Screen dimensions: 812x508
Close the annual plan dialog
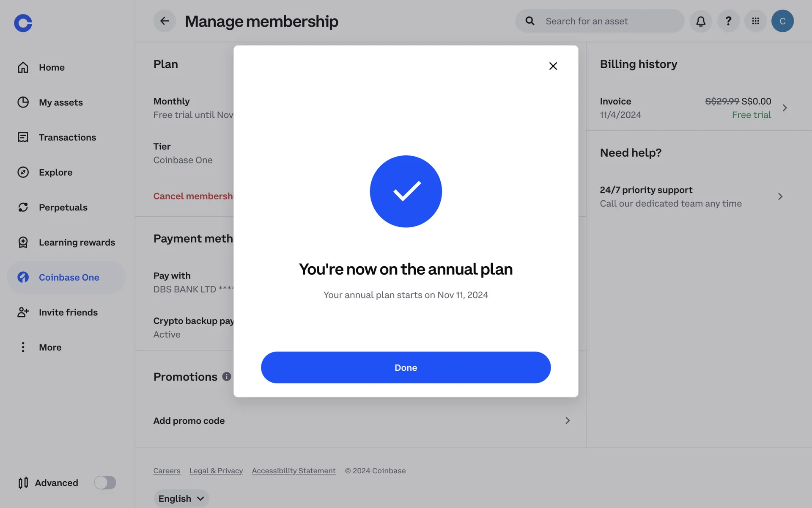[553, 66]
